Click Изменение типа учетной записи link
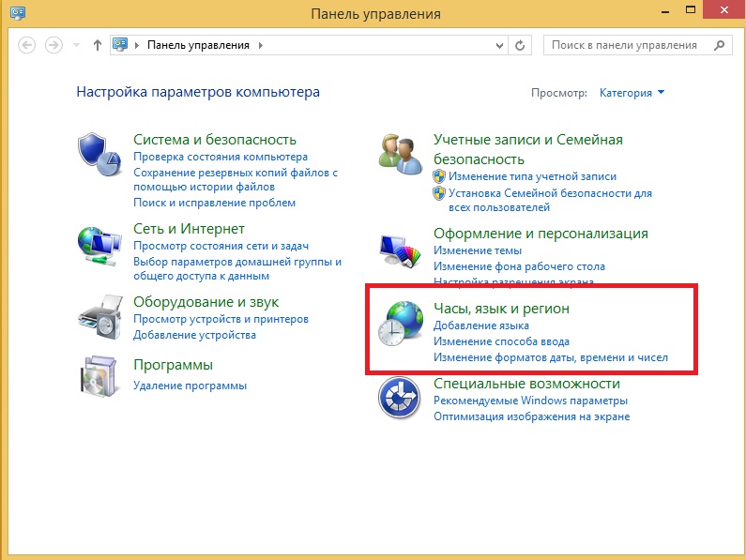 (x=532, y=176)
